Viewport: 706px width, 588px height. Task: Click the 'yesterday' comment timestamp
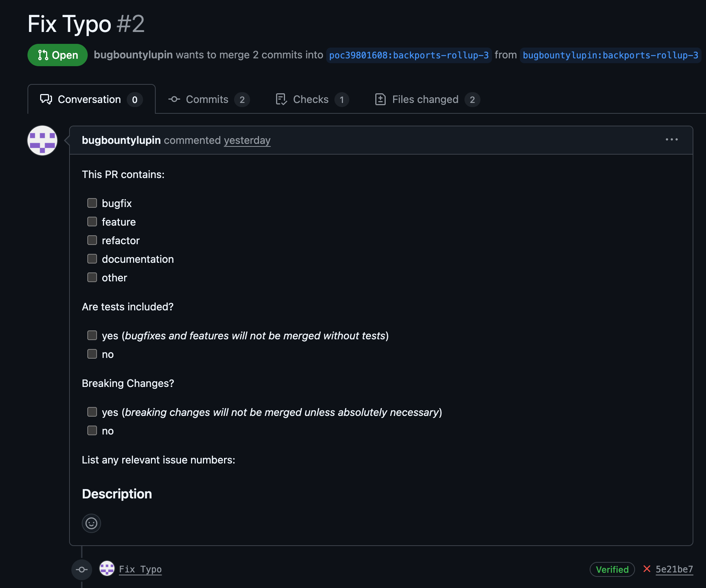coord(247,140)
